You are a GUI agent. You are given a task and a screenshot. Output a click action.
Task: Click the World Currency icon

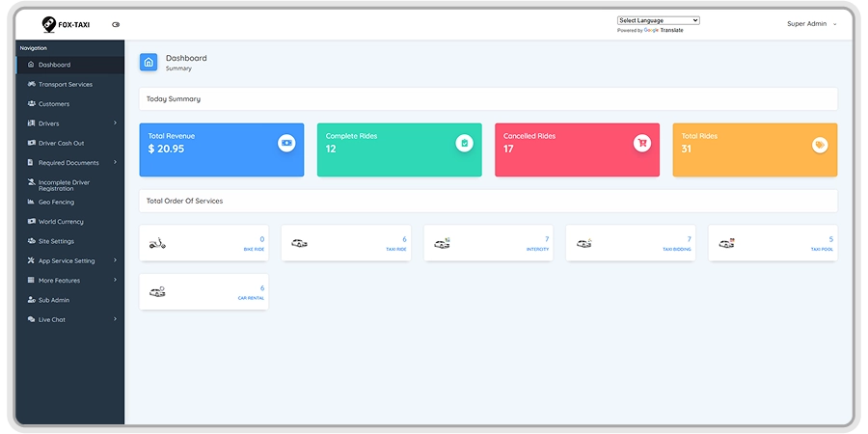pyautogui.click(x=31, y=221)
